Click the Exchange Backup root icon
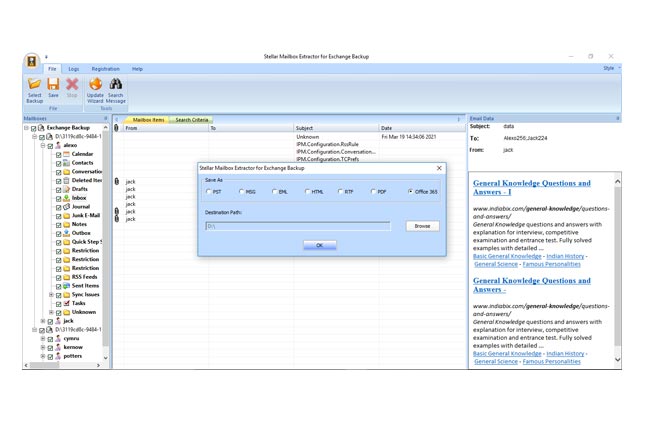Viewport: 645px width, 421px height. [x=41, y=128]
